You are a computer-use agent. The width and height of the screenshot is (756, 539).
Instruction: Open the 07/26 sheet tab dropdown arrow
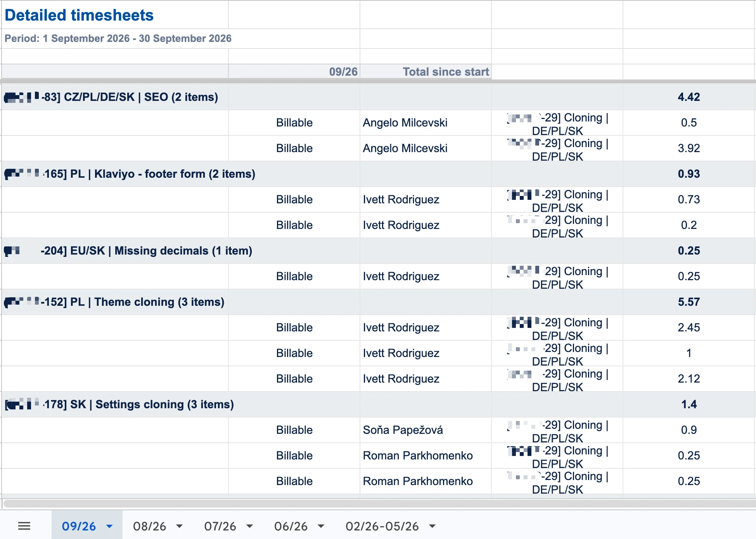[x=250, y=527]
